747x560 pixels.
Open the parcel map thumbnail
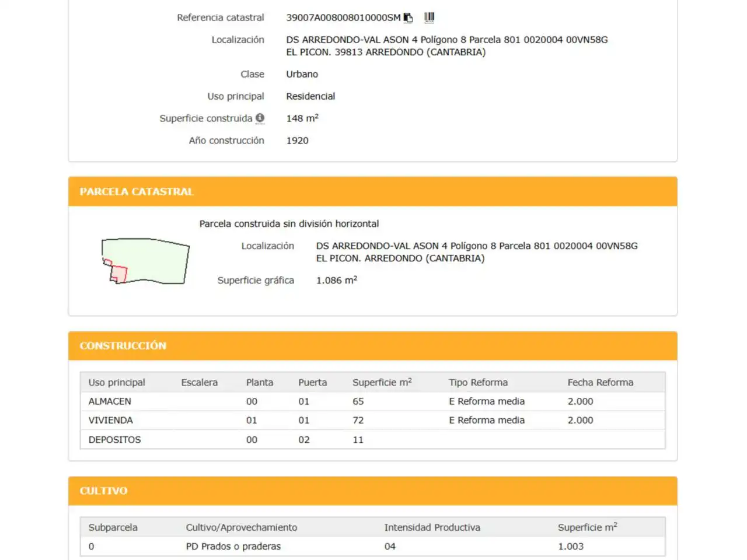pyautogui.click(x=145, y=261)
